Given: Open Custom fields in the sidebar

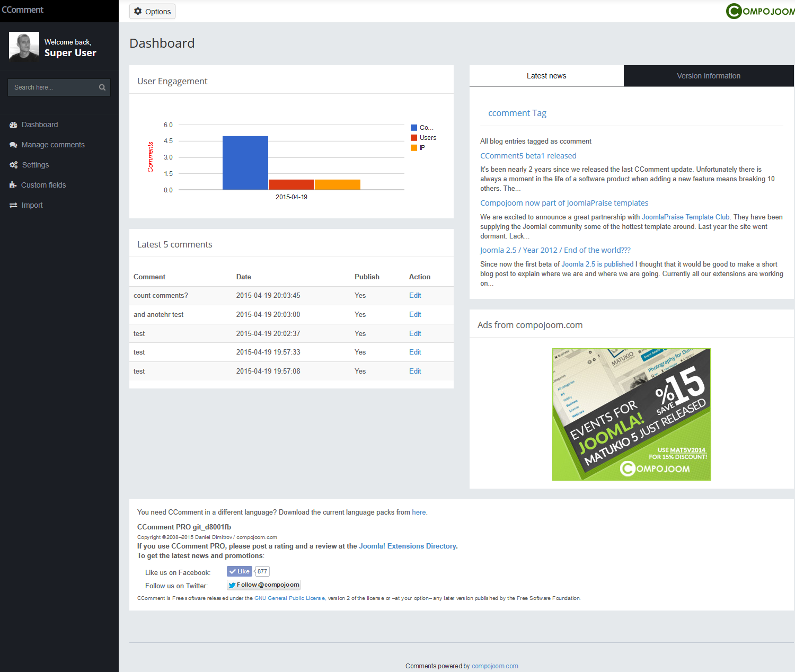Looking at the screenshot, I should [43, 185].
